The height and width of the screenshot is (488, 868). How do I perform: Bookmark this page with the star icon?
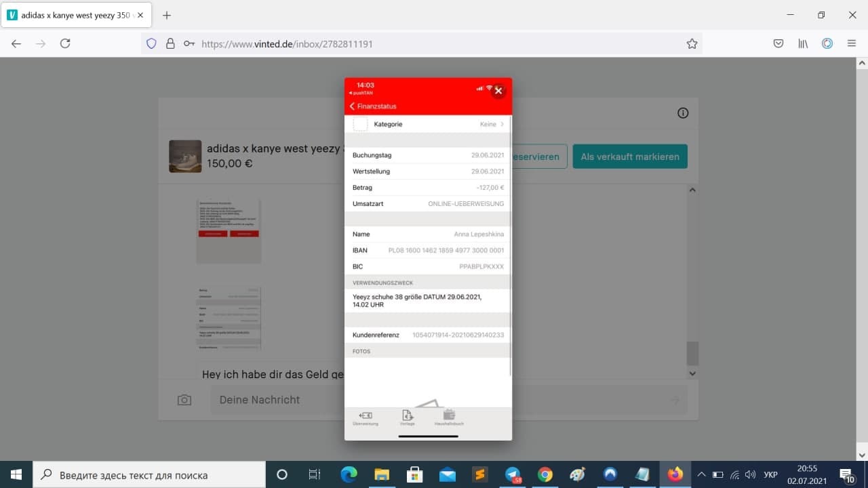click(692, 43)
